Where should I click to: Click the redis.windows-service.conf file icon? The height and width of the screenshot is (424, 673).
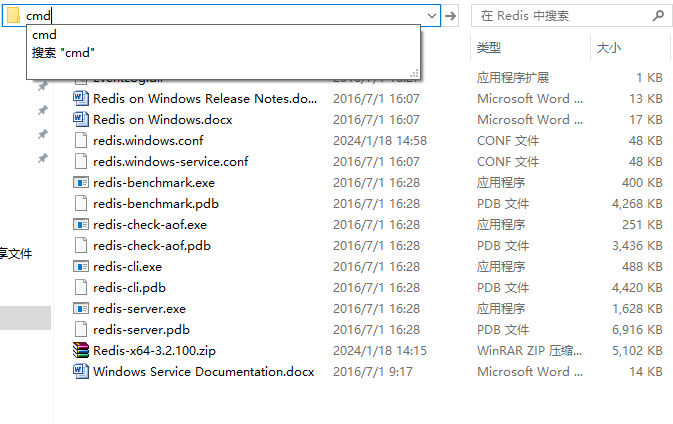(81, 161)
